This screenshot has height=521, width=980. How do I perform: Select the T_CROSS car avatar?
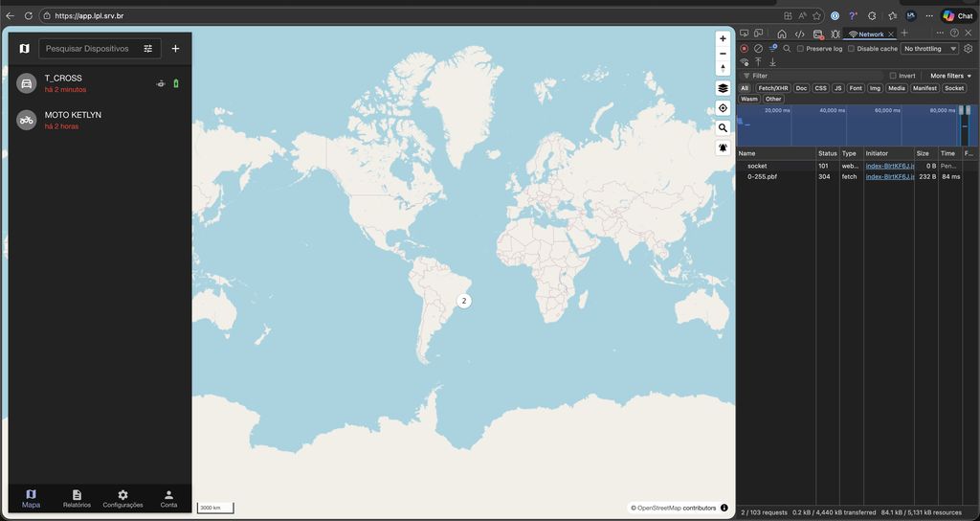26,83
